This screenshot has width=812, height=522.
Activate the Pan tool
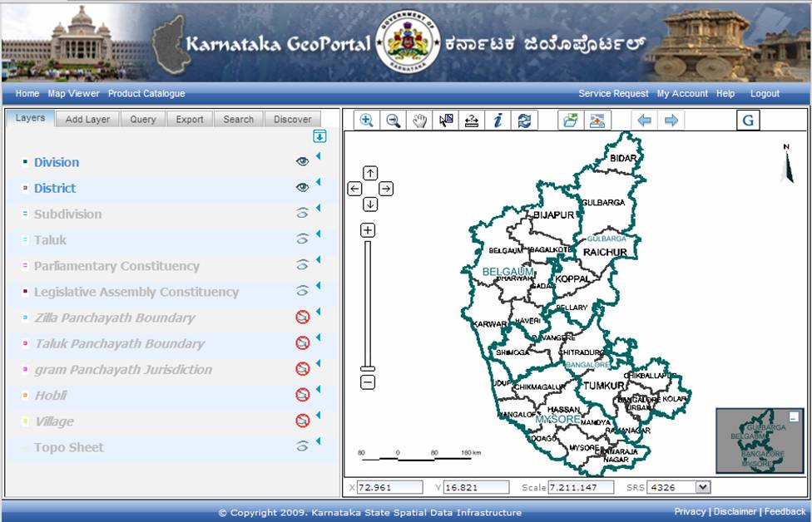pos(421,119)
